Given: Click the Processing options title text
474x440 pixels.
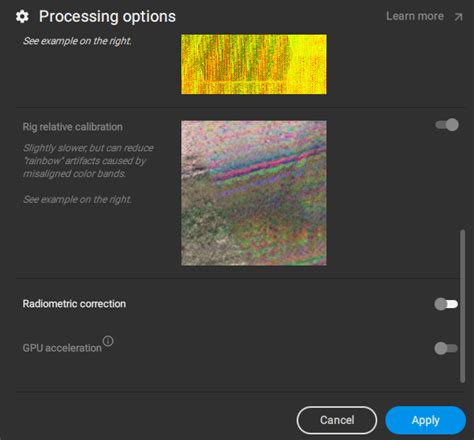Looking at the screenshot, I should pos(107,17).
